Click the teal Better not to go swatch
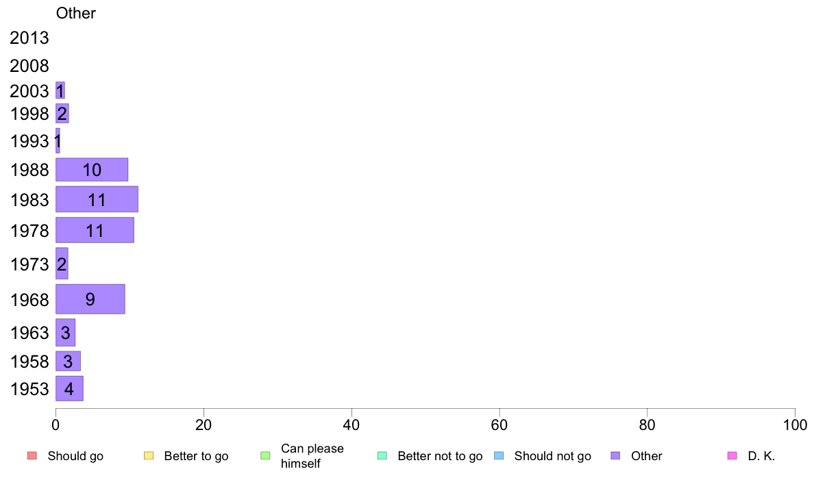This screenshot has width=814, height=504. point(382,456)
